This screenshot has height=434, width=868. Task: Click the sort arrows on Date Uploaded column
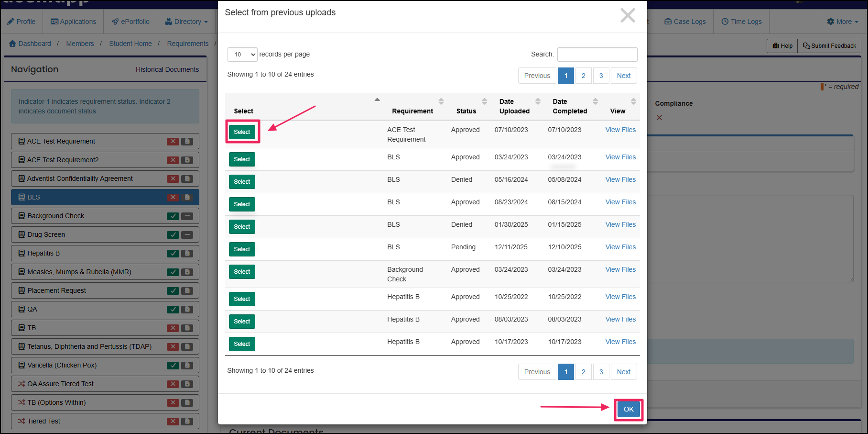(538, 101)
